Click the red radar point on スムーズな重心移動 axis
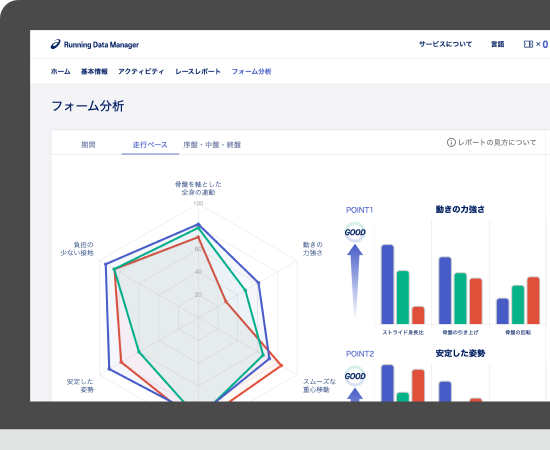 tap(281, 366)
